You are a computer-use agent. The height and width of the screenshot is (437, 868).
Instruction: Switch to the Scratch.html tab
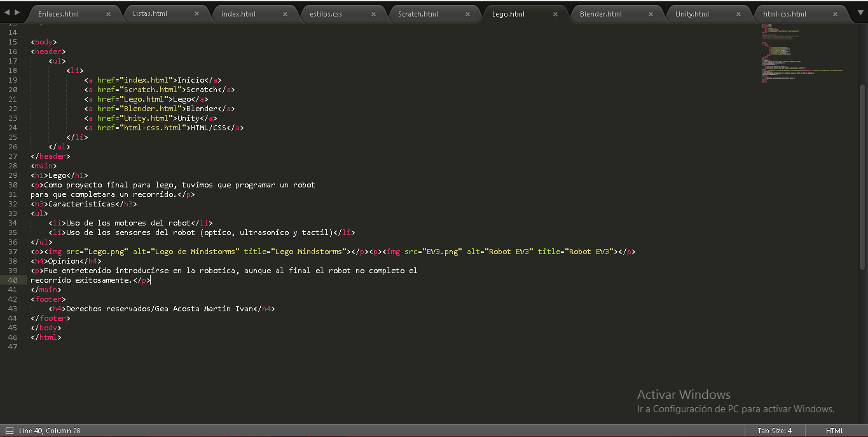click(418, 14)
